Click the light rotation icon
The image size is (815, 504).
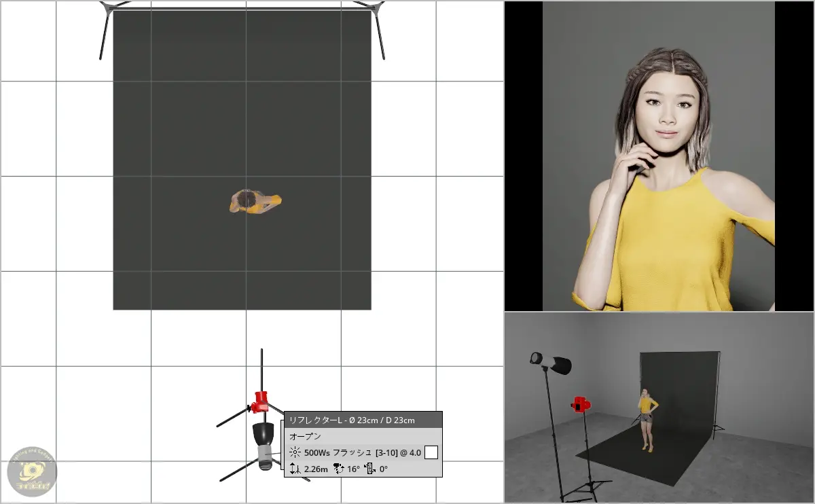(x=371, y=469)
